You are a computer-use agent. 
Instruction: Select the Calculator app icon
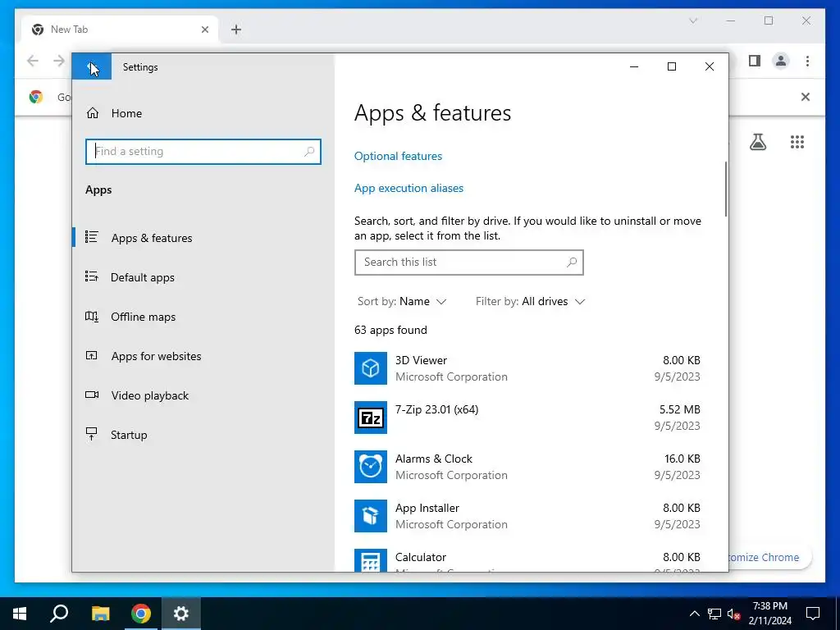coord(371,560)
